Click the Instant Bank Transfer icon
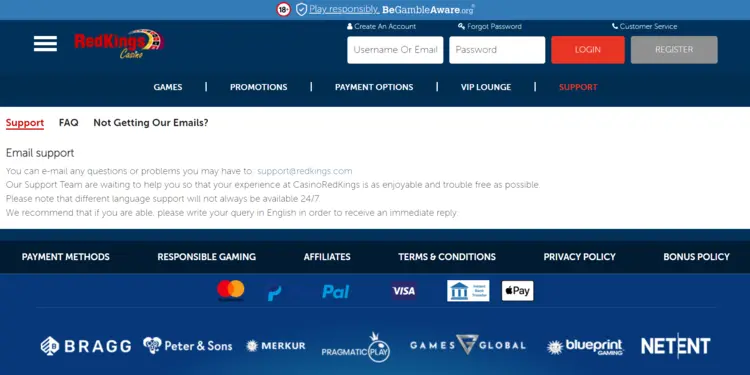This screenshot has width=750, height=375. click(x=468, y=291)
